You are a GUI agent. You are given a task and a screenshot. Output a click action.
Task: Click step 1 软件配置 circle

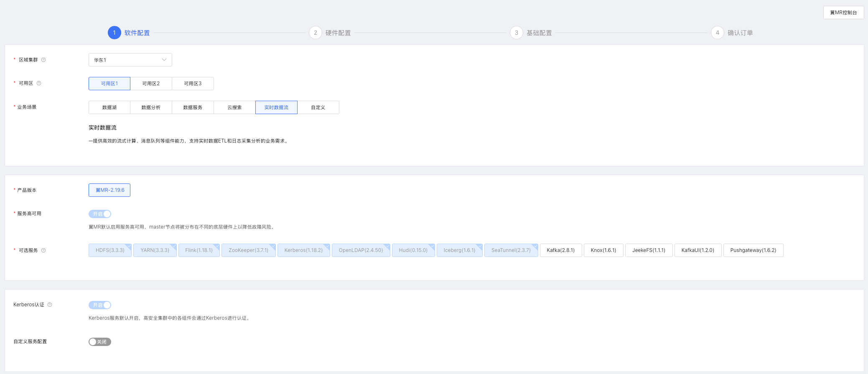point(114,33)
